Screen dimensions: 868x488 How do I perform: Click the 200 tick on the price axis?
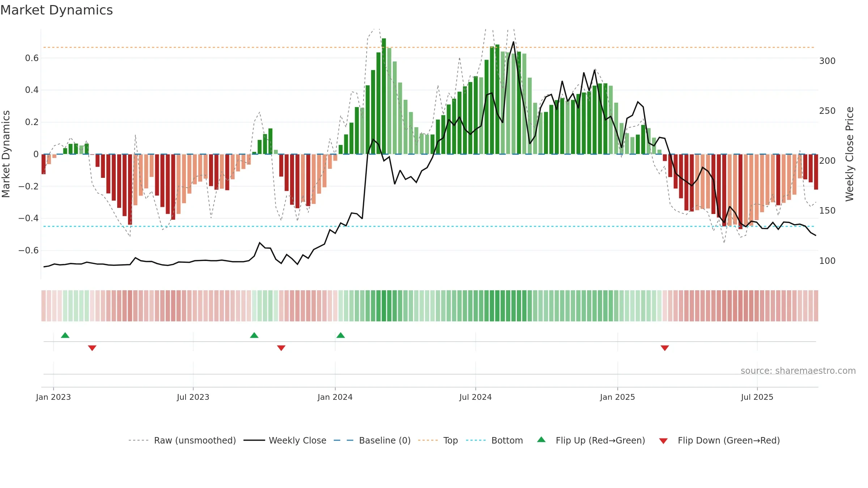point(827,160)
